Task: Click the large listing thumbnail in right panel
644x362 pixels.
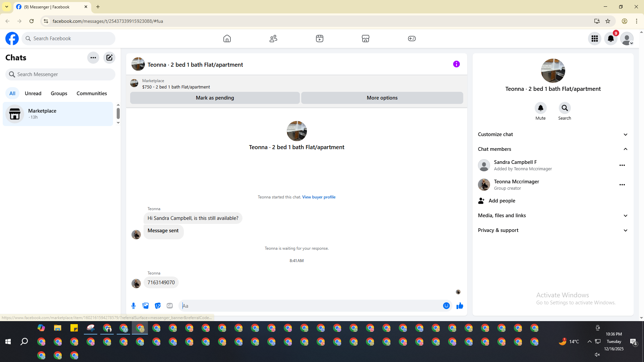Action: pos(553,71)
